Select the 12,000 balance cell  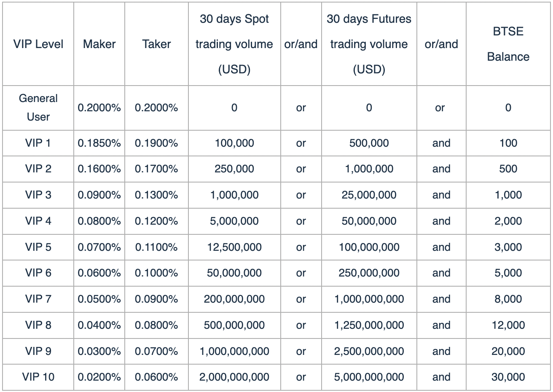click(508, 325)
